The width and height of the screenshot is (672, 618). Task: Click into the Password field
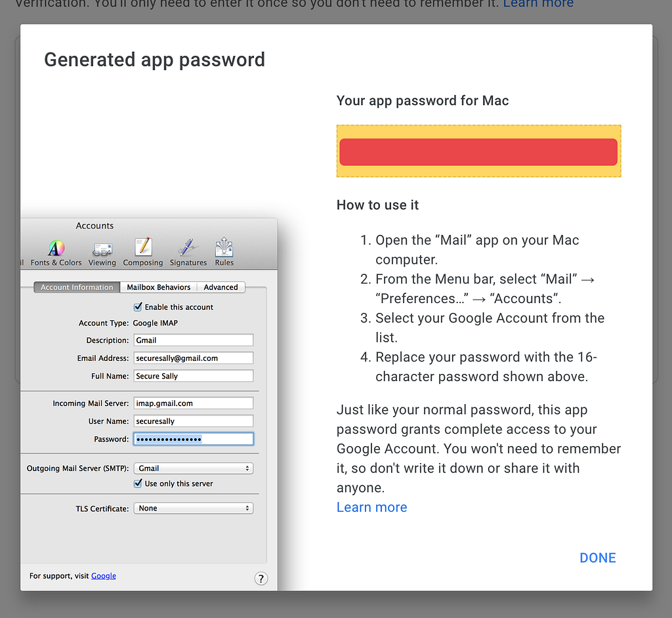(x=194, y=439)
